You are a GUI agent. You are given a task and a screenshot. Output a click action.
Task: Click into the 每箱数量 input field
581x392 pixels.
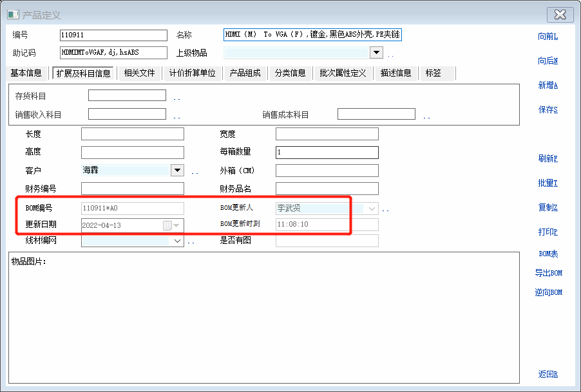[x=327, y=153]
